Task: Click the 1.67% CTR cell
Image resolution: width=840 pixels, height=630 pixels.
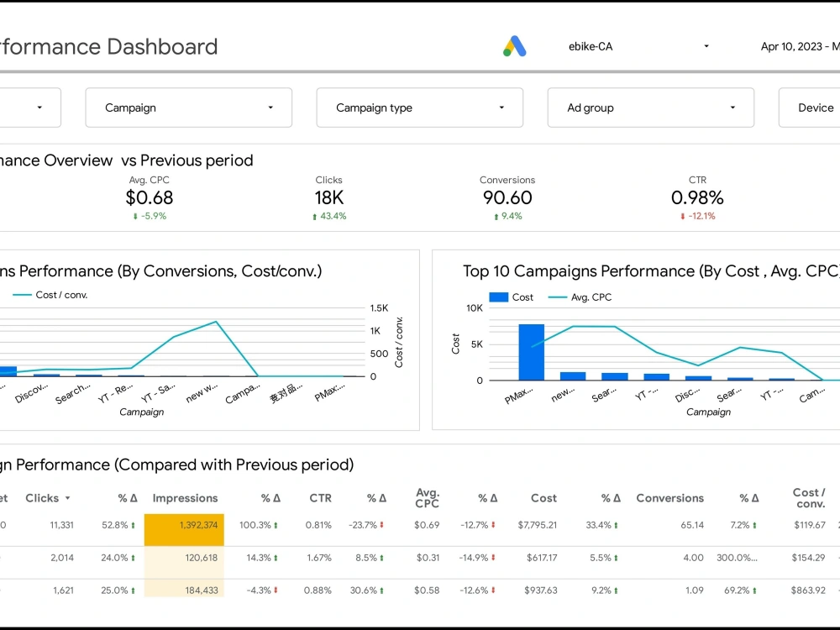Action: pos(318,558)
